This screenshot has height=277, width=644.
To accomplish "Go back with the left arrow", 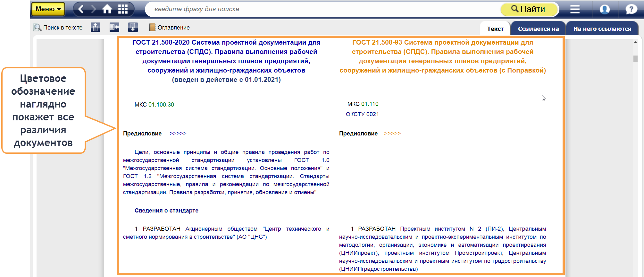I will click(81, 9).
